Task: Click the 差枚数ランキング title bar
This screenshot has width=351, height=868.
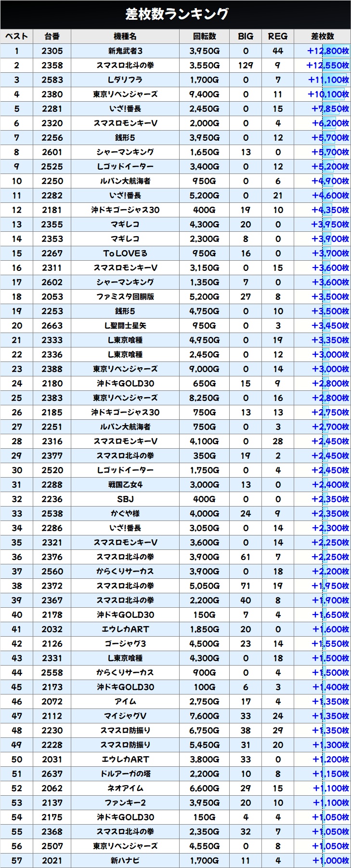Action: coord(175,14)
